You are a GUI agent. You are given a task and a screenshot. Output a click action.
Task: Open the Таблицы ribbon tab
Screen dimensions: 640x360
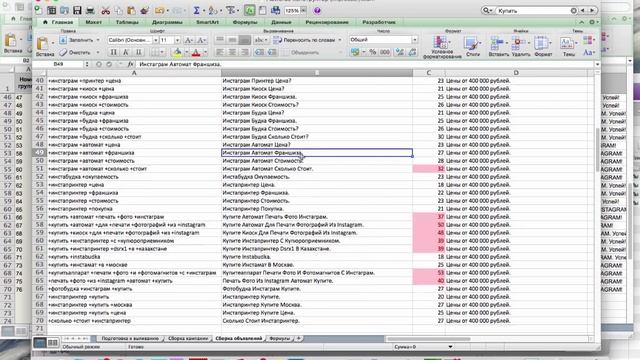[127, 22]
